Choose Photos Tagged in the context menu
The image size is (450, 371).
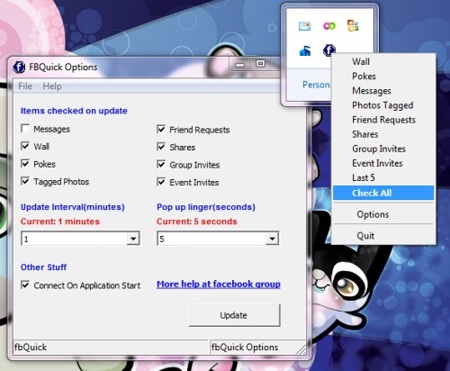pyautogui.click(x=383, y=105)
